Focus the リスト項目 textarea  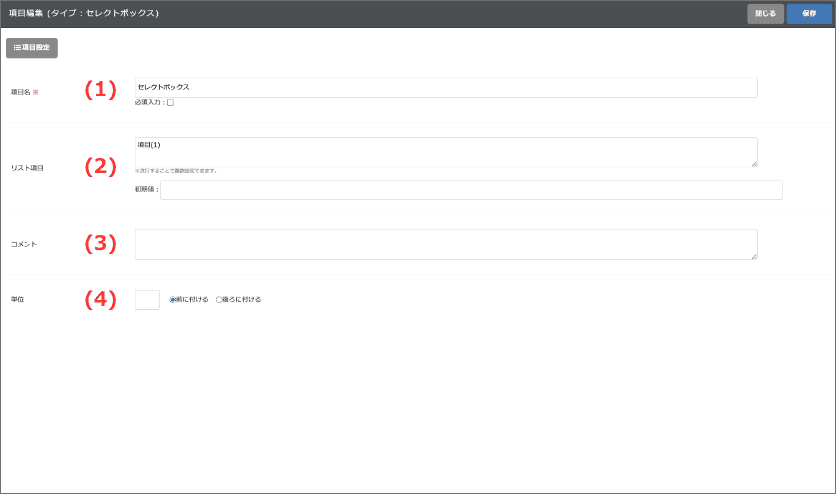445,151
